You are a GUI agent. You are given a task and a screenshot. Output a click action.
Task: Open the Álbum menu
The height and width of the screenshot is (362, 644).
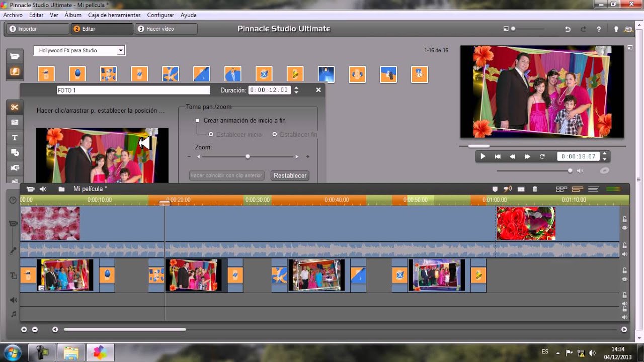(73, 15)
